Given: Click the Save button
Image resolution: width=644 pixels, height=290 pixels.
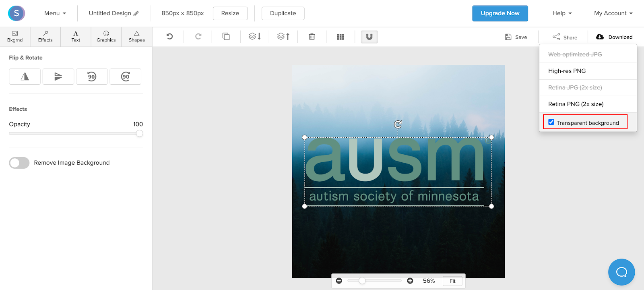Looking at the screenshot, I should click(516, 37).
